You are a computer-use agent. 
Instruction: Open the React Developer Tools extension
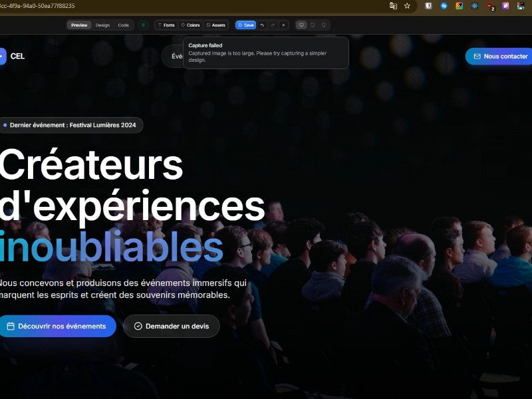click(474, 6)
